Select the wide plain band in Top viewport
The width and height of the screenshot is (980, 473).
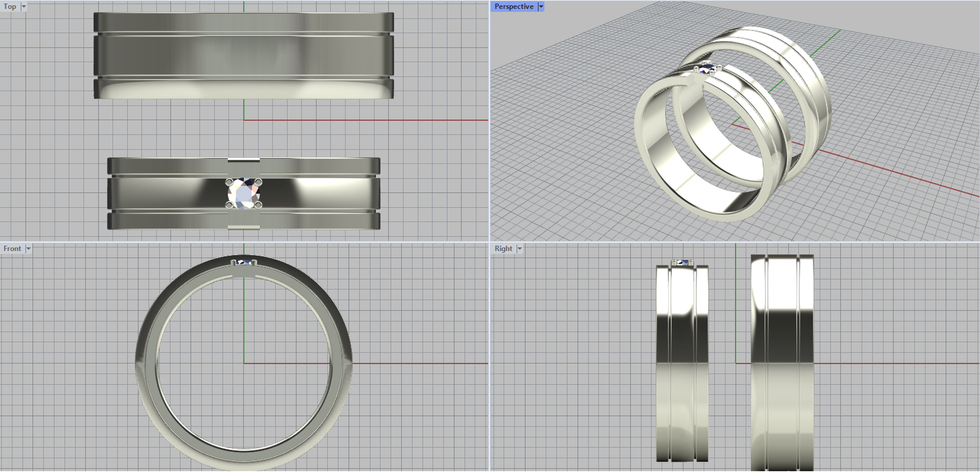point(243,55)
